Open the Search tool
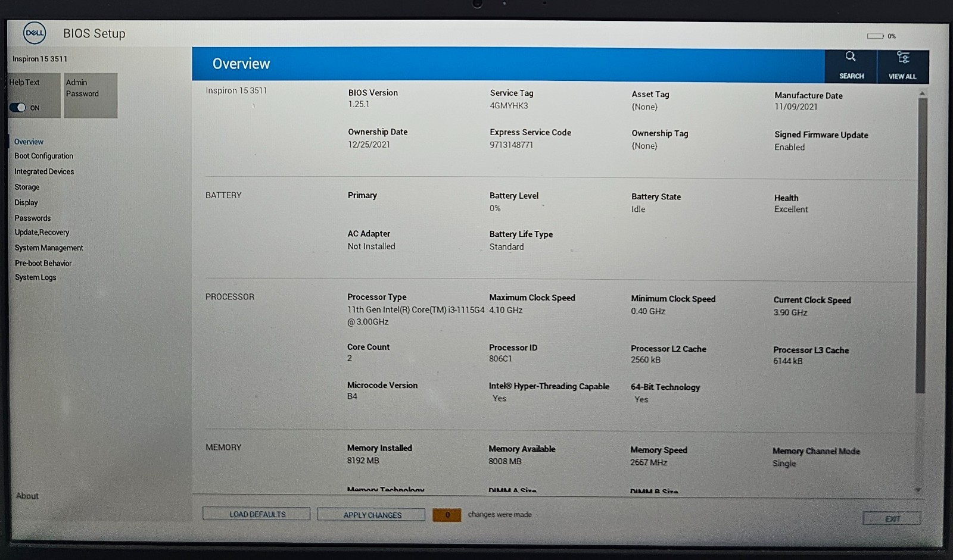953x560 pixels. pos(851,65)
